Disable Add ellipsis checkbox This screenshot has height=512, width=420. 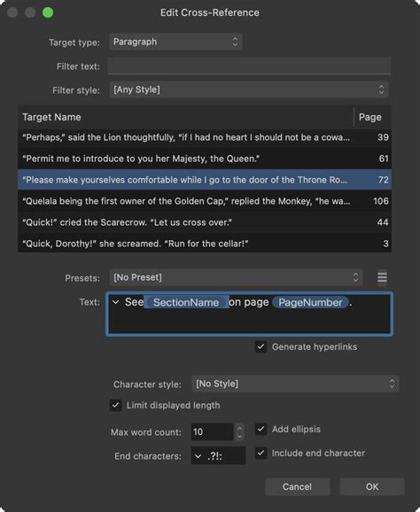point(261,429)
